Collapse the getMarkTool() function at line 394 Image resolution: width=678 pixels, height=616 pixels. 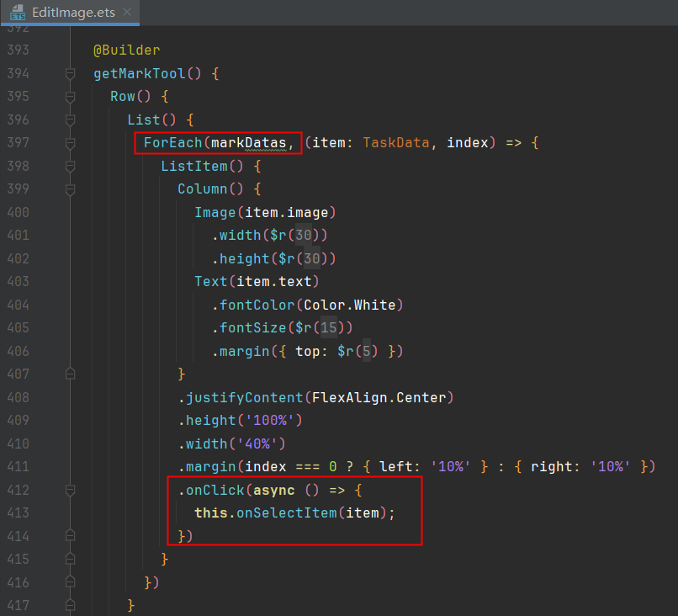point(71,74)
